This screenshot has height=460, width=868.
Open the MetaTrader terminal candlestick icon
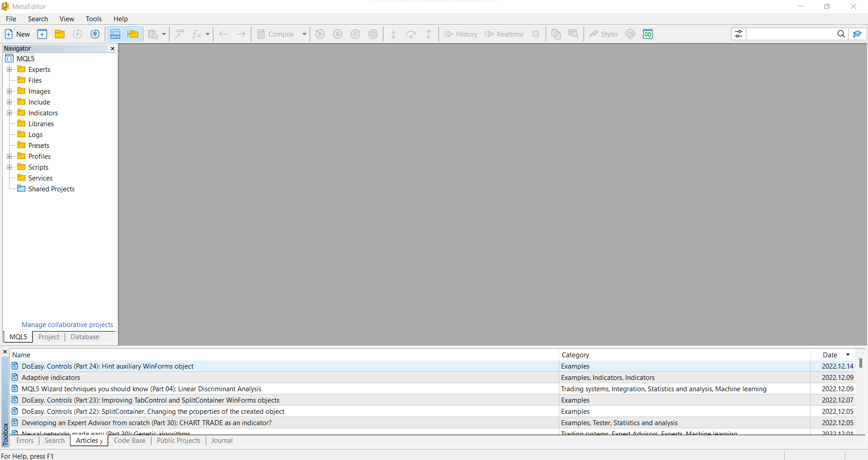click(x=648, y=34)
